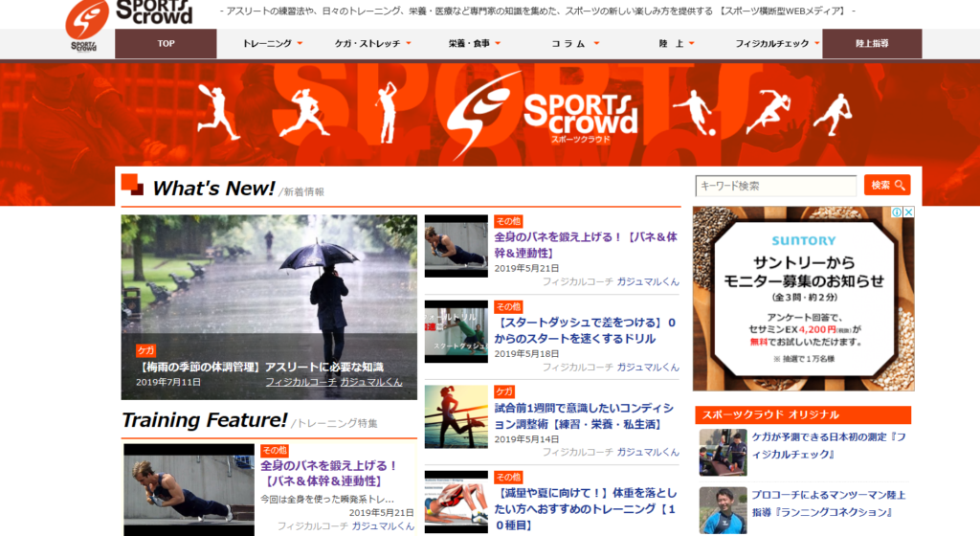Click 試合前1週間で意識したいコンディション調整術 title
Screen dimensions: 980x536
point(584,416)
